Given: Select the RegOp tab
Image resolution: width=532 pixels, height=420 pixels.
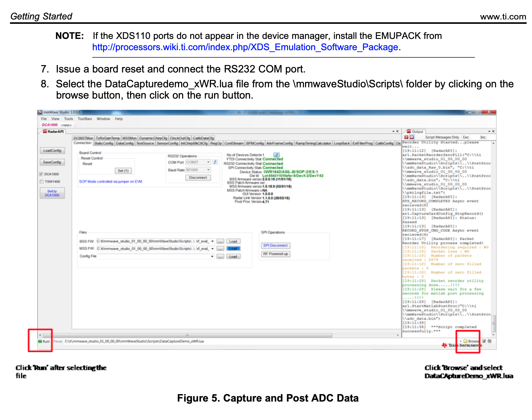Looking at the screenshot, I should click(216, 143).
